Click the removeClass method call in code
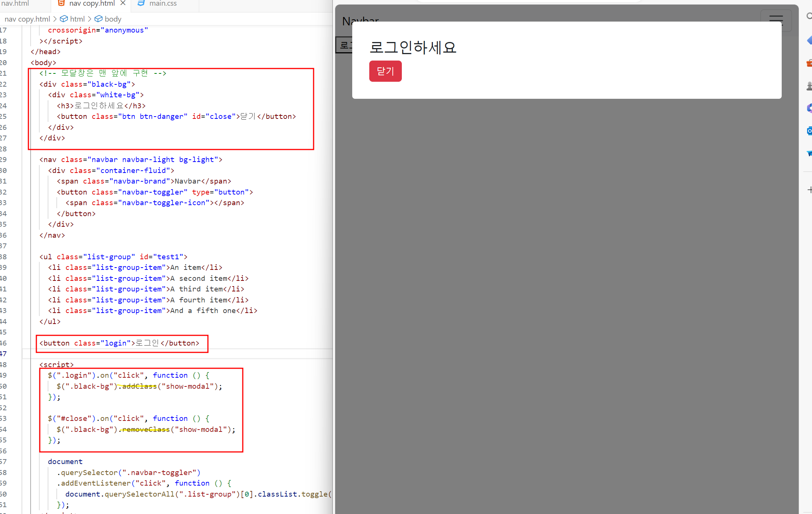 click(x=146, y=430)
